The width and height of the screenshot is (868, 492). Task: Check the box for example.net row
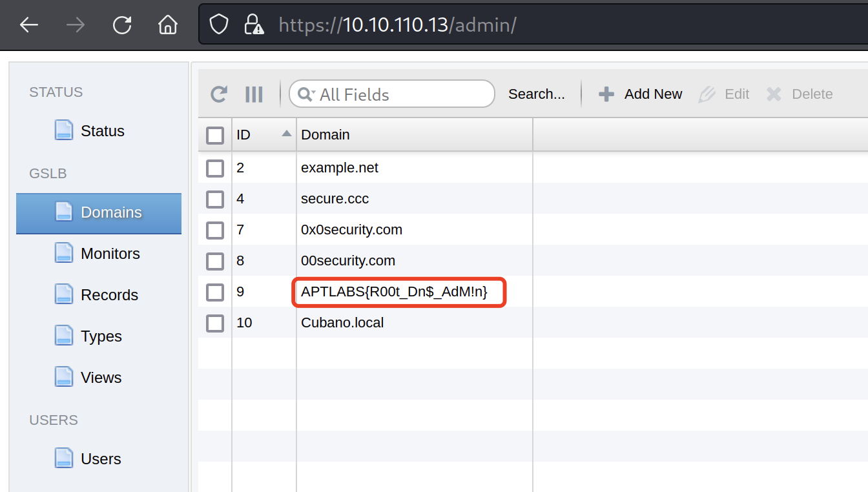coord(215,169)
